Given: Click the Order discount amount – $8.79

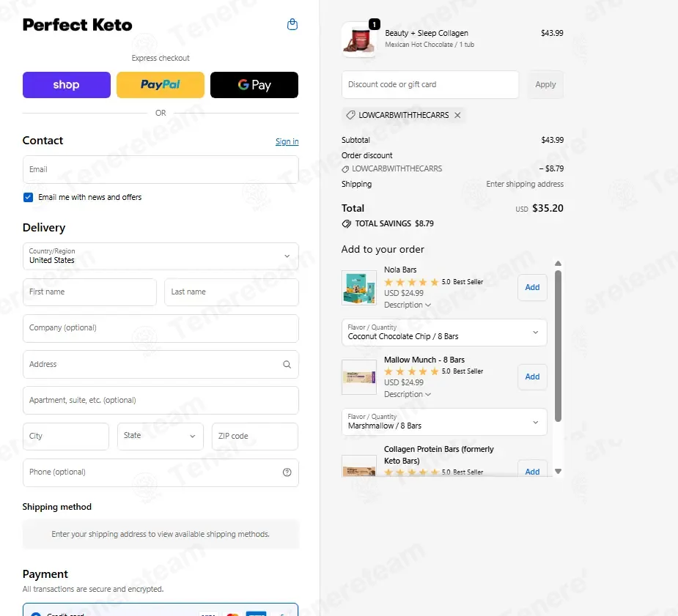Looking at the screenshot, I should click(x=551, y=168).
